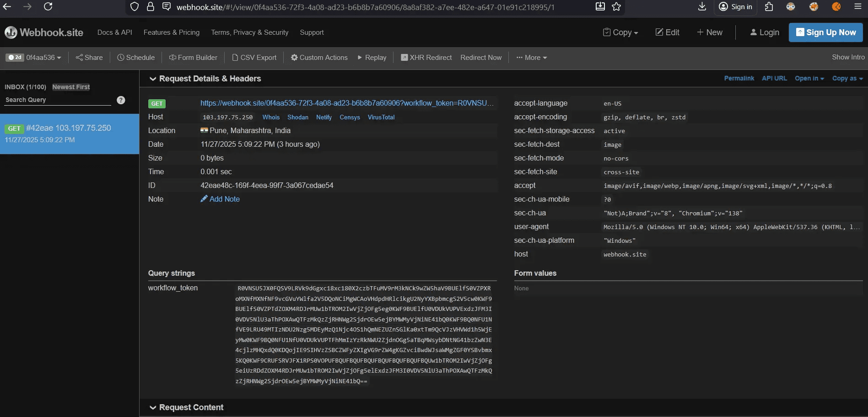Click Redirect Now
Image resolution: width=868 pixels, height=417 pixels.
(481, 58)
